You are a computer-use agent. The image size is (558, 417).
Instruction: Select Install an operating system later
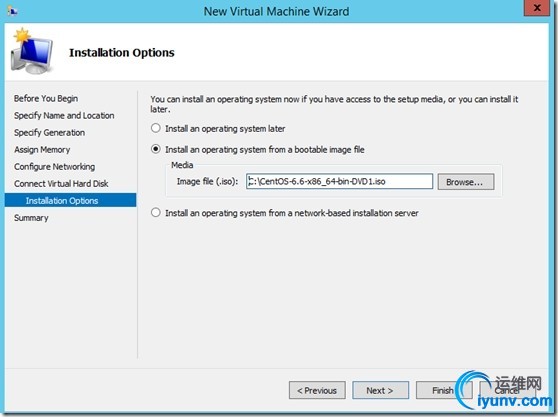pos(156,128)
